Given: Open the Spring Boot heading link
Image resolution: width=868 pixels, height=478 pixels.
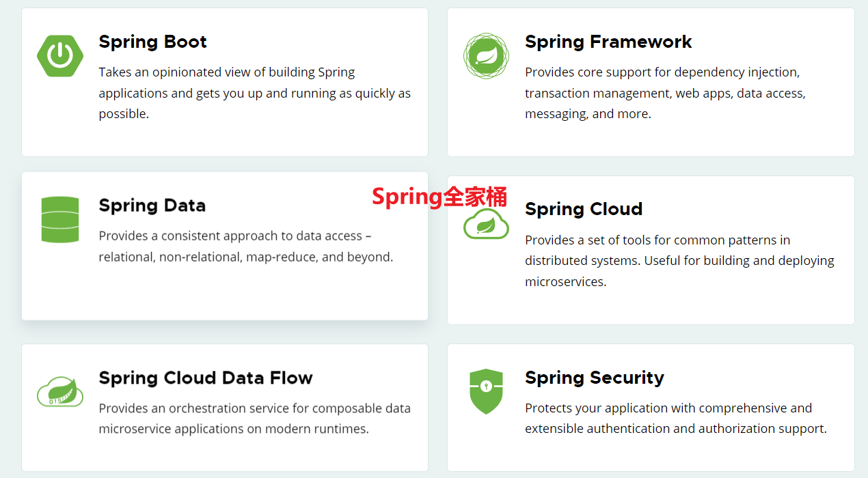Looking at the screenshot, I should click(152, 42).
